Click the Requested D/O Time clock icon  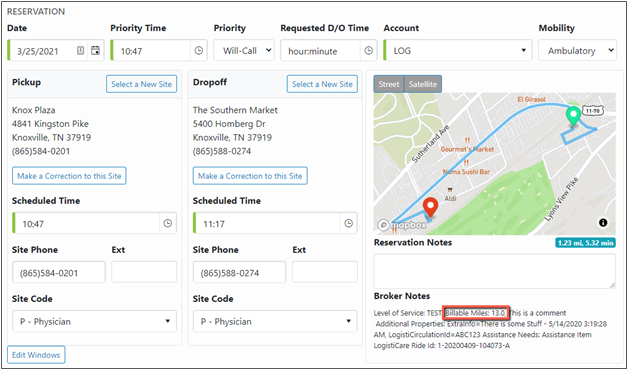coord(368,50)
